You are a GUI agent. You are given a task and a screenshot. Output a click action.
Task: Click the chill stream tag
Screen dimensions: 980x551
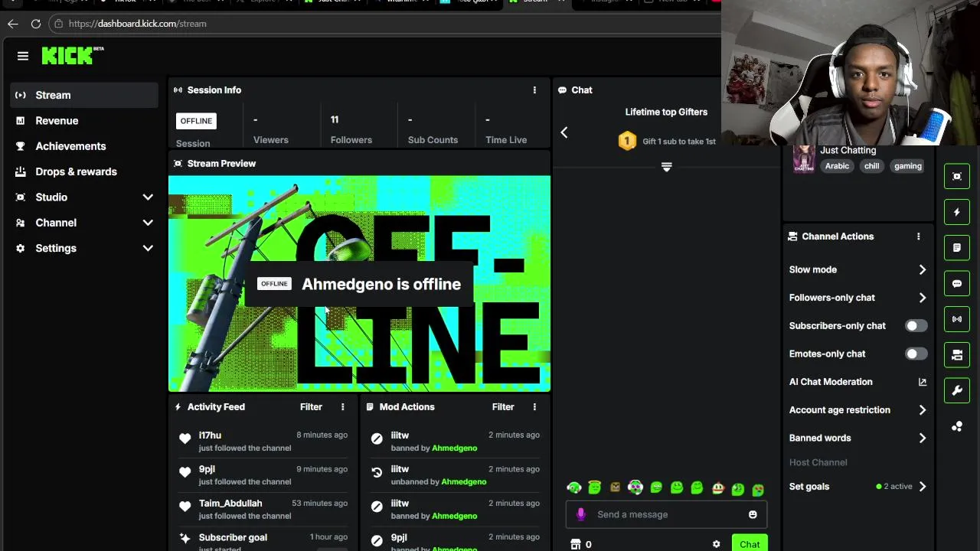(x=871, y=166)
